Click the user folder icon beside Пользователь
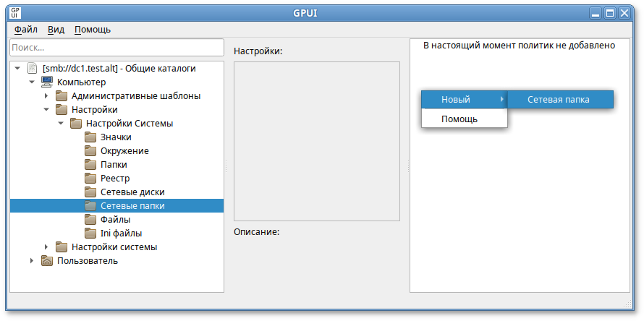Screen dimensions: 644x321 46,261
